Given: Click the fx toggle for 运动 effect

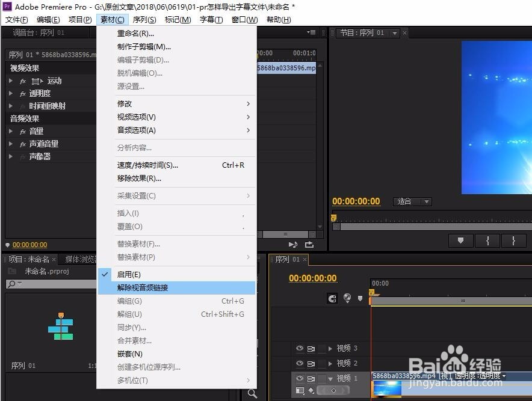Looking at the screenshot, I should (x=23, y=81).
